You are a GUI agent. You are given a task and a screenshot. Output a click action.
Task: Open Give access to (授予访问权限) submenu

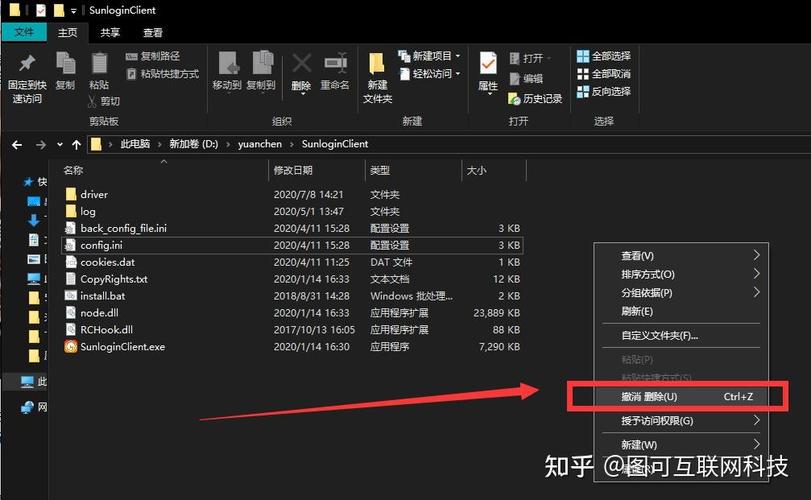click(x=681, y=420)
